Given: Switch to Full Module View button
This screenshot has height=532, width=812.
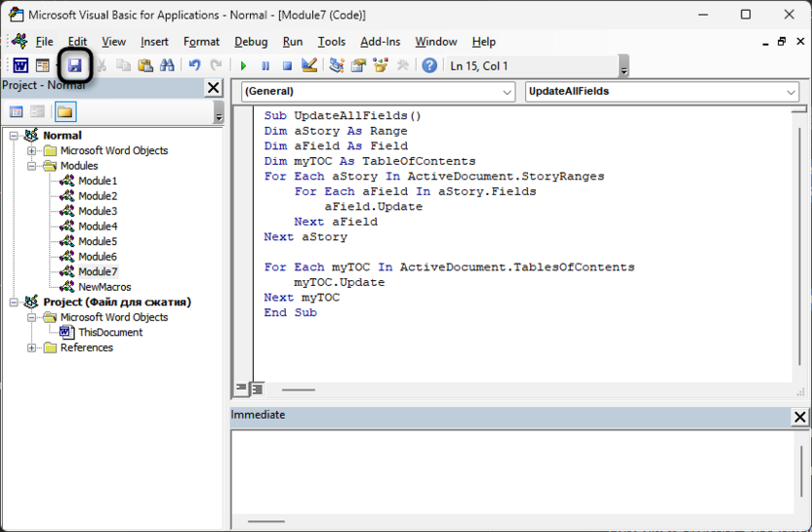Looking at the screenshot, I should coord(257,389).
